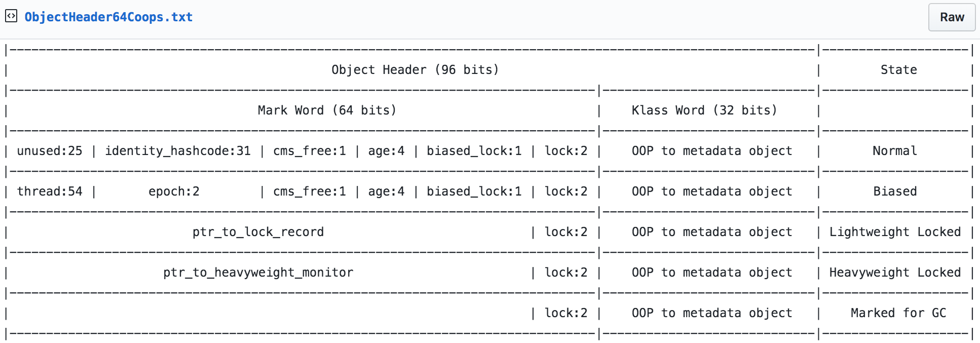Click the ptr_to_heavyweight_monitor text

click(258, 273)
